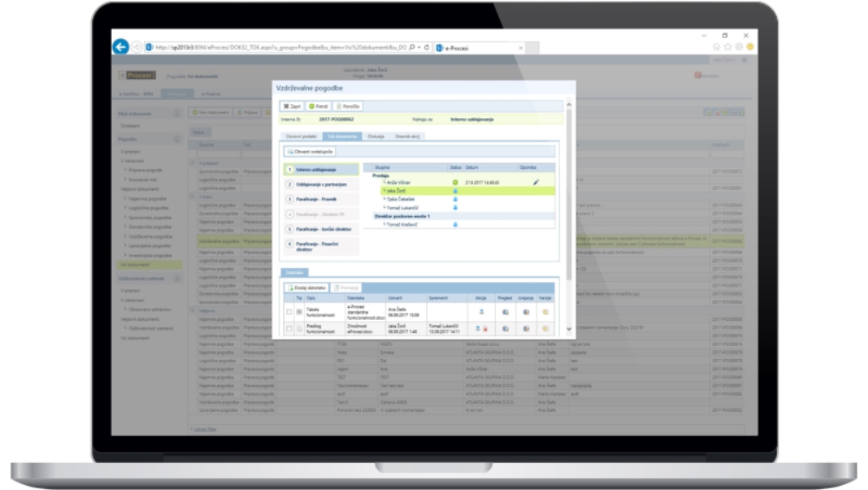
Task: Click the browser address bar
Action: (x=278, y=48)
